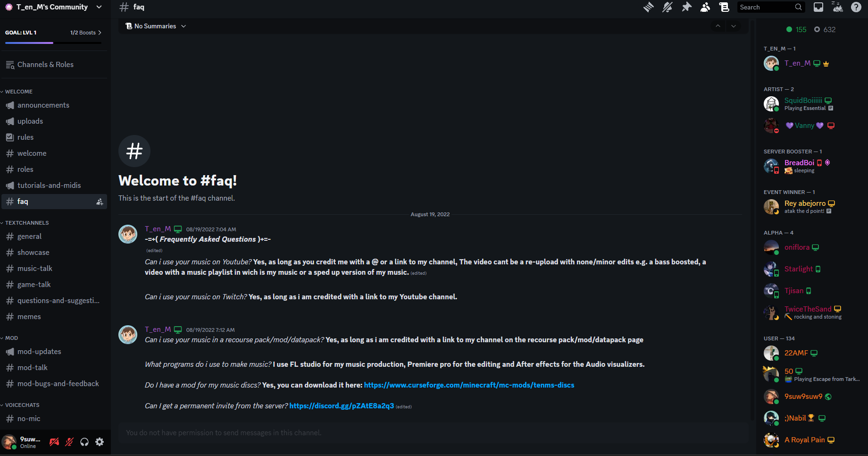Show pinned messages

pyautogui.click(x=686, y=7)
